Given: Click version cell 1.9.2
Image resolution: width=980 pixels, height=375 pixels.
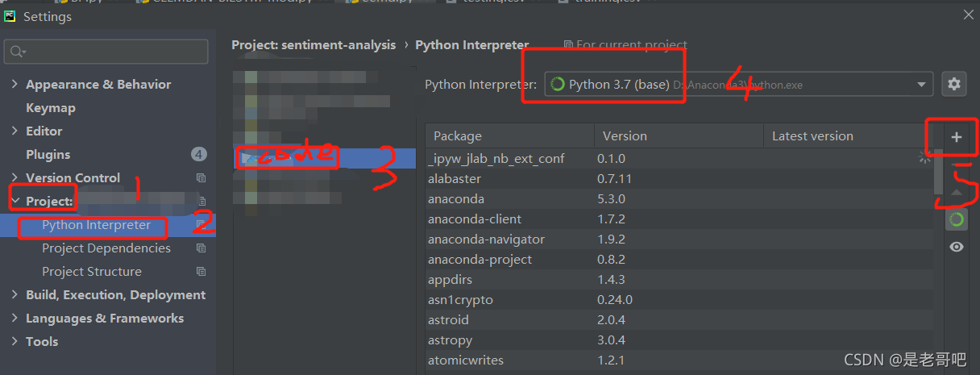Looking at the screenshot, I should click(x=612, y=240).
